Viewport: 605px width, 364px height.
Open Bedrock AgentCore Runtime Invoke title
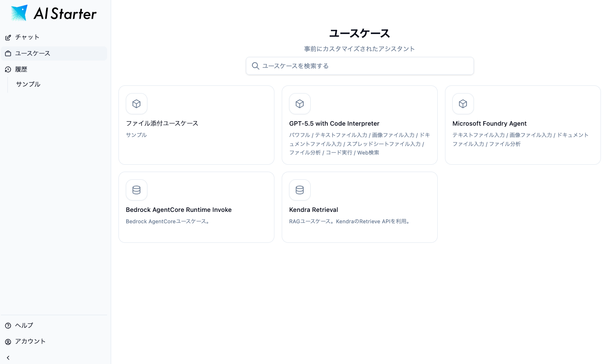pyautogui.click(x=179, y=210)
